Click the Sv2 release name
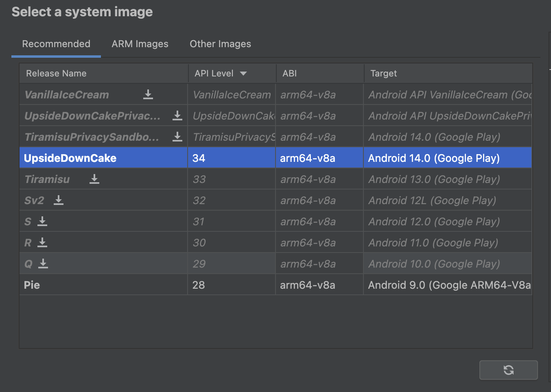This screenshot has height=392, width=551. point(34,200)
